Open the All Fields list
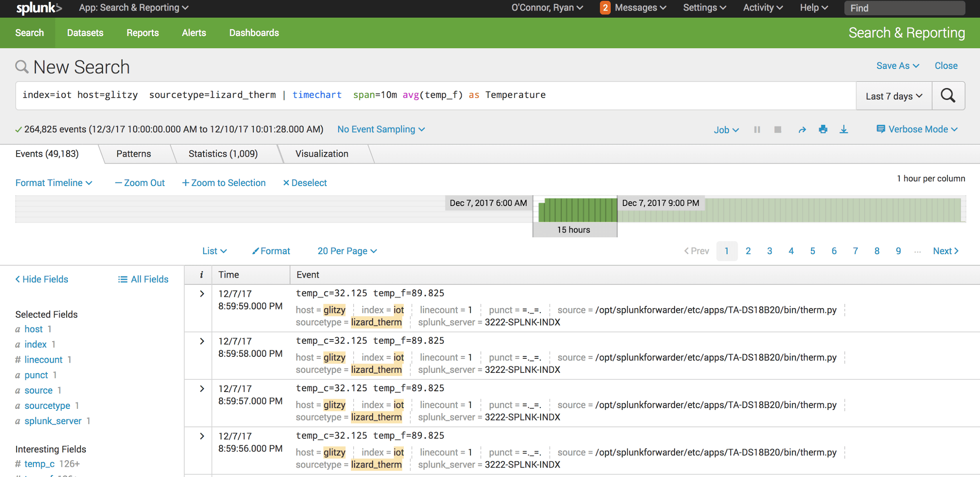This screenshot has width=980, height=477. point(143,279)
